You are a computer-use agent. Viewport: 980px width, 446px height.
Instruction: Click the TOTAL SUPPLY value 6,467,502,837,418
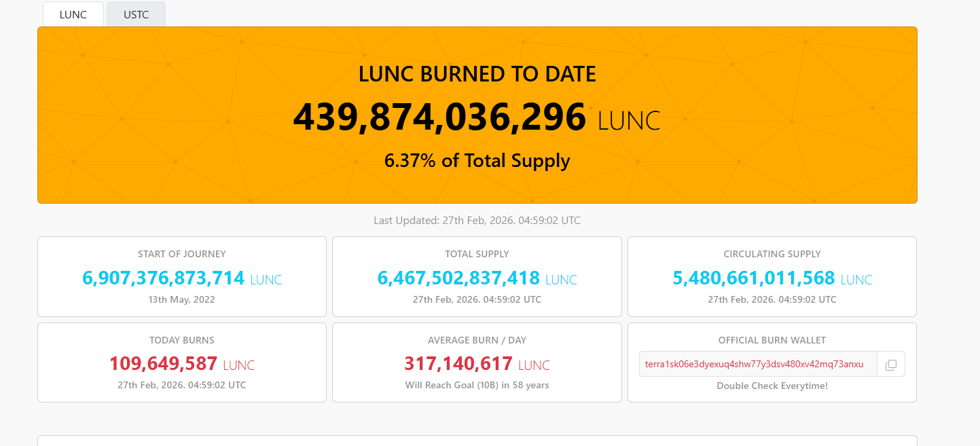point(458,278)
